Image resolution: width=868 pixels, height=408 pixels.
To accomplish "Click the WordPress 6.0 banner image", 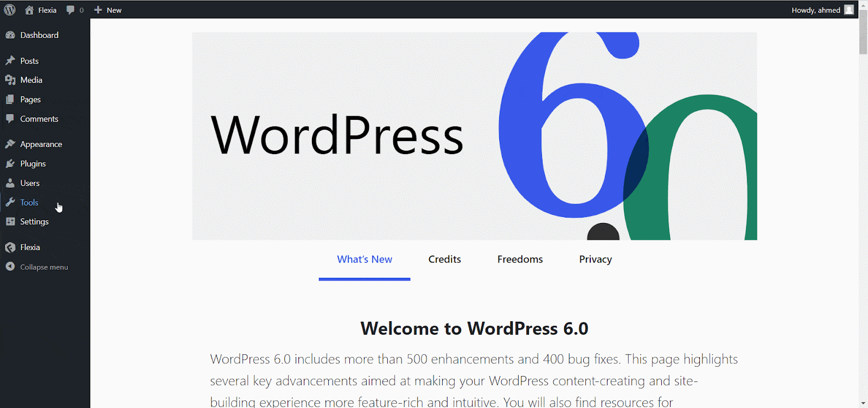I will 475,136.
